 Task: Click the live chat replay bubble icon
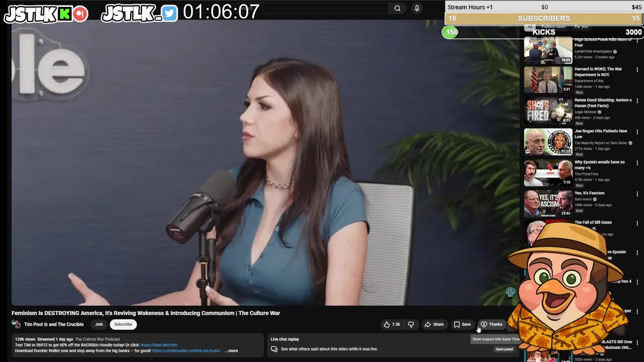pyautogui.click(x=274, y=349)
